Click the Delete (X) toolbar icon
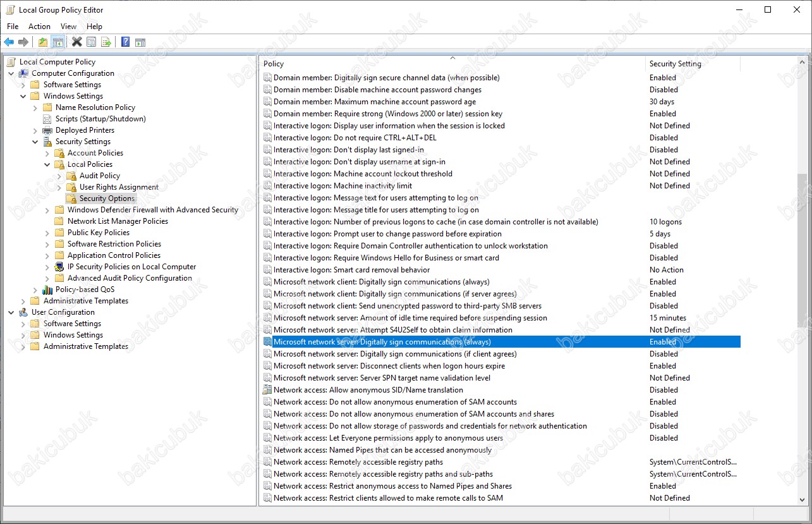 point(76,42)
